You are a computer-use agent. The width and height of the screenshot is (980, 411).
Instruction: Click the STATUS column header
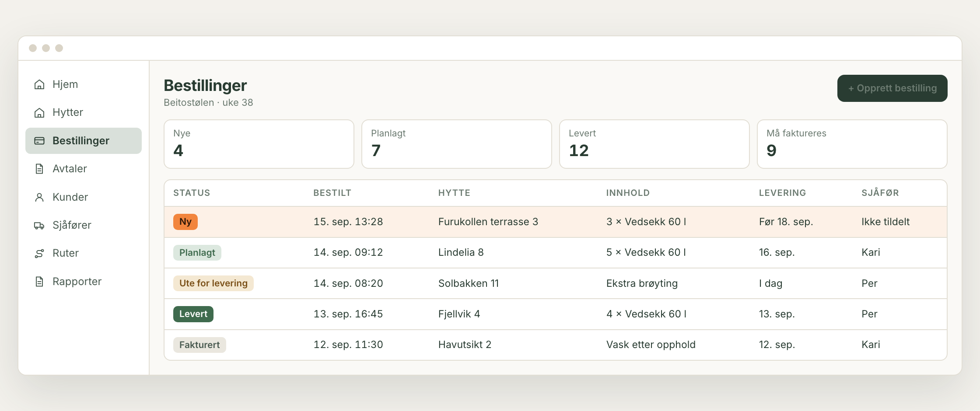coord(192,193)
